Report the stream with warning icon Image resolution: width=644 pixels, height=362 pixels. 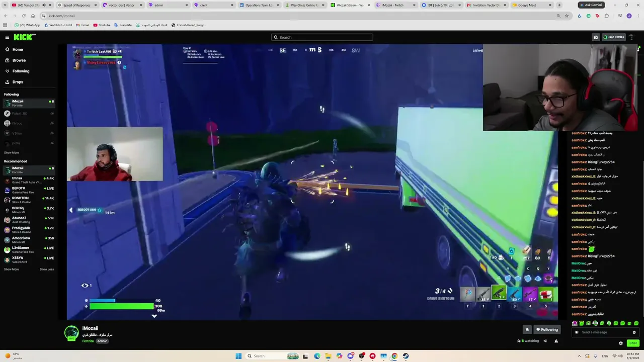556,341
